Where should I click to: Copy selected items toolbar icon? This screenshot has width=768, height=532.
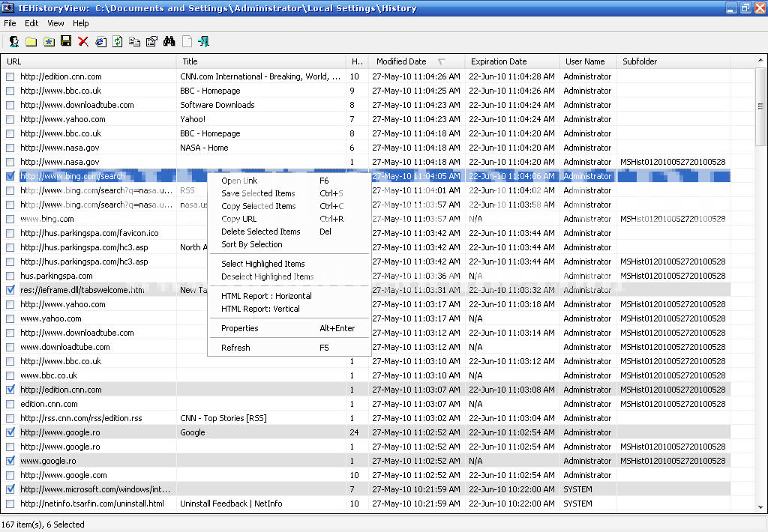135,42
